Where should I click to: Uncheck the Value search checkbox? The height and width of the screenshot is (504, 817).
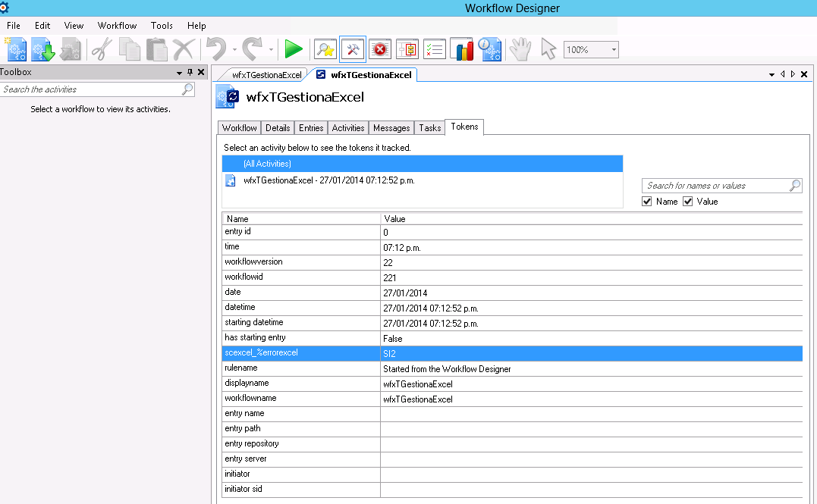[x=688, y=202]
